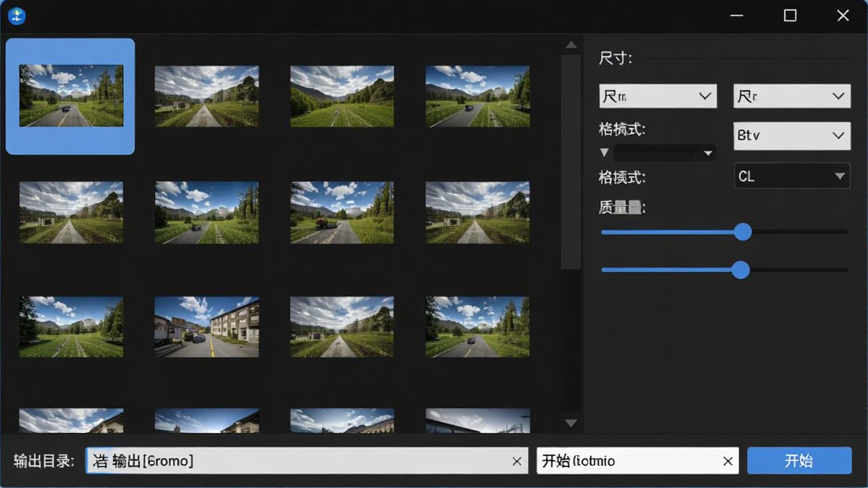Image resolution: width=868 pixels, height=488 pixels.
Task: Click the scrollbar up arrow of thumbnail grid
Action: pos(571,45)
